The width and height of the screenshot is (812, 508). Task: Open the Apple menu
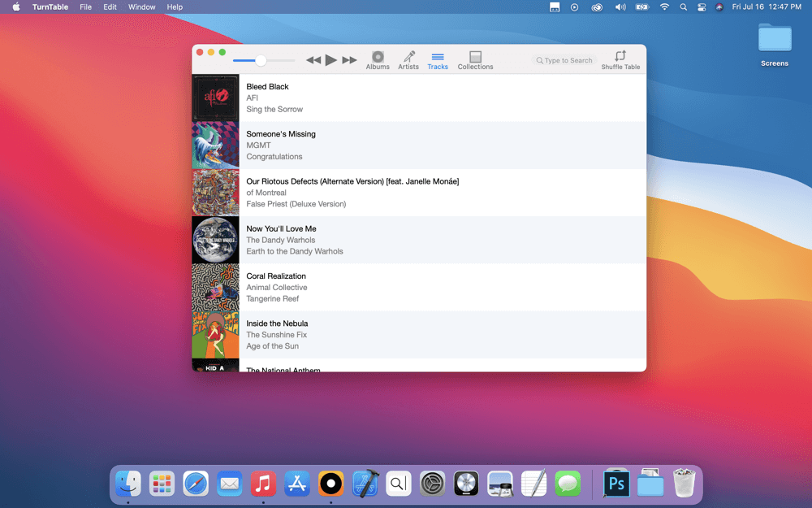click(x=16, y=7)
